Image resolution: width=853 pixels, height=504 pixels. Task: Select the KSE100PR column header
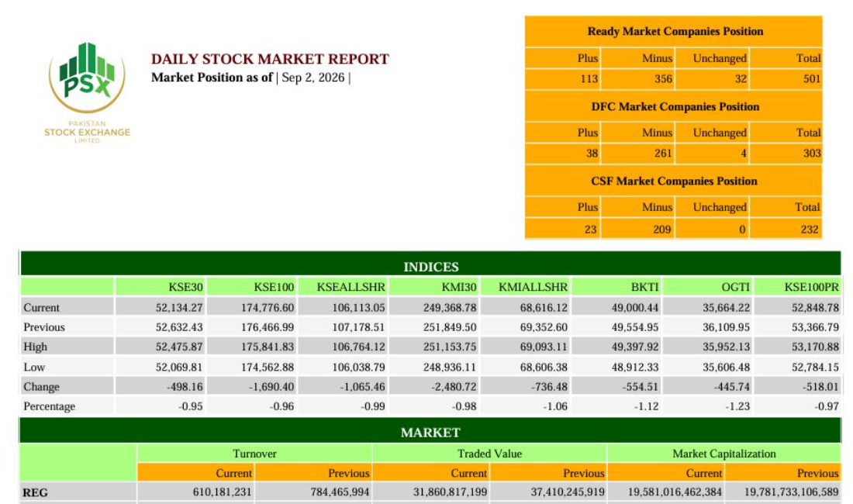click(811, 287)
